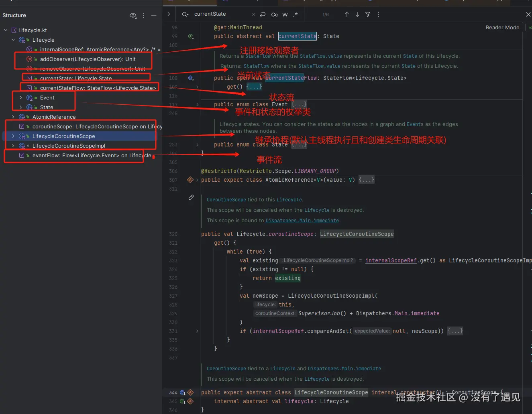Select LifecycleCoroutineScope item in Structure tree
532x414 pixels.
63,136
